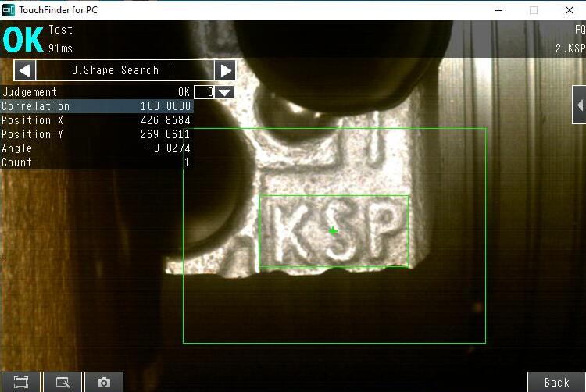586x392 pixels.
Task: Expand the right side panel arrow
Action: point(579,105)
